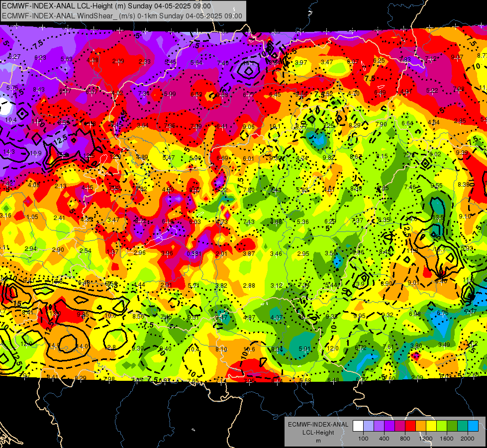Click the map value 2.88
Viewport: 487px width, 448px height.
coord(249,285)
